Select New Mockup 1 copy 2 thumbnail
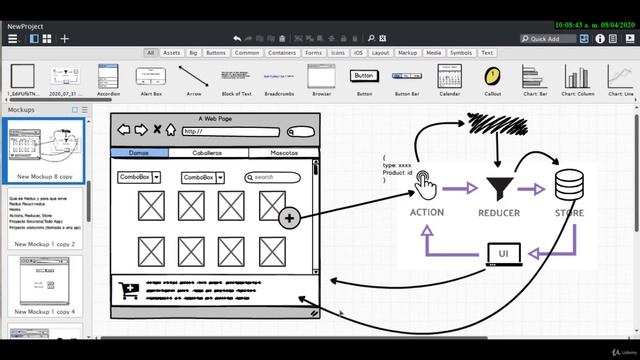 pyautogui.click(x=45, y=218)
